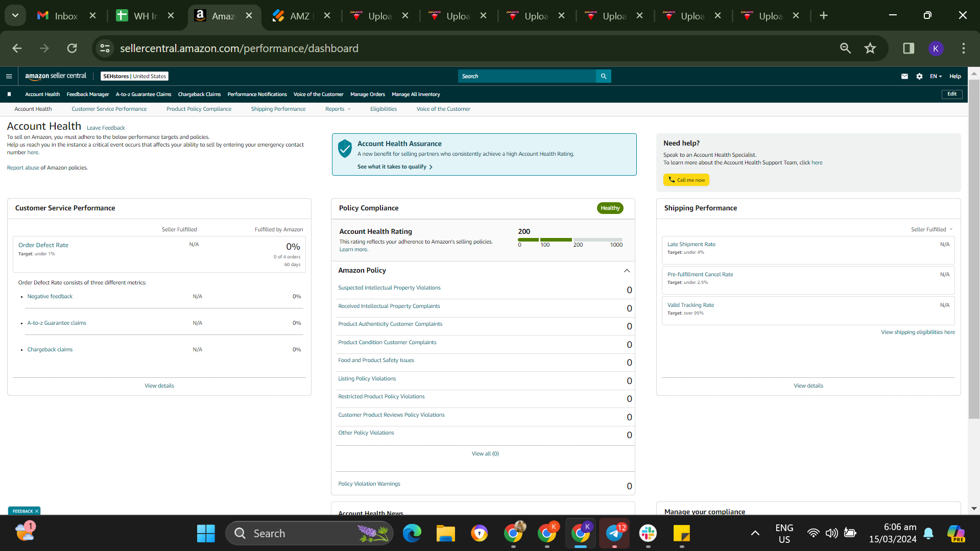Open the Chrome three-dot menu
Screen dimensions: 980x551
[x=963, y=49]
